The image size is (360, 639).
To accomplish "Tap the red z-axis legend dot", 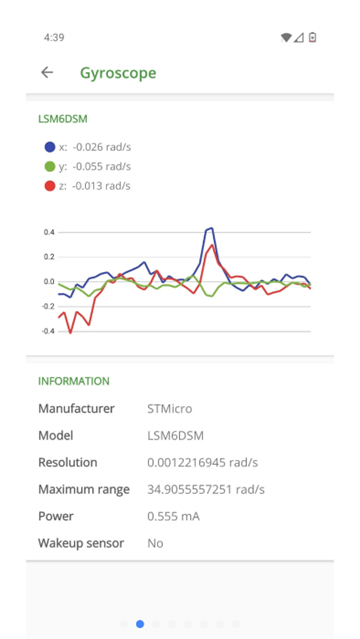I will click(x=50, y=186).
